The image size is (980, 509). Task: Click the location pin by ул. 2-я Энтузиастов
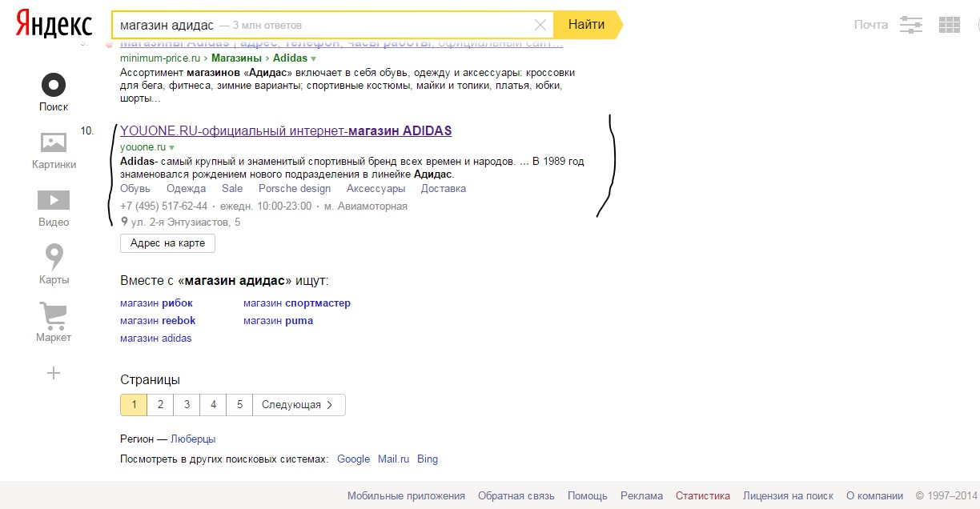pyautogui.click(x=124, y=222)
